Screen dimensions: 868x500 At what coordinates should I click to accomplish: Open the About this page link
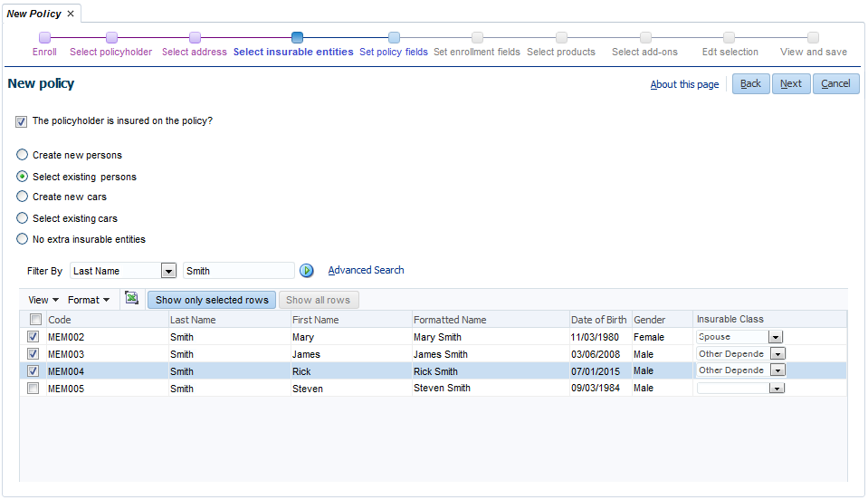pyautogui.click(x=684, y=84)
